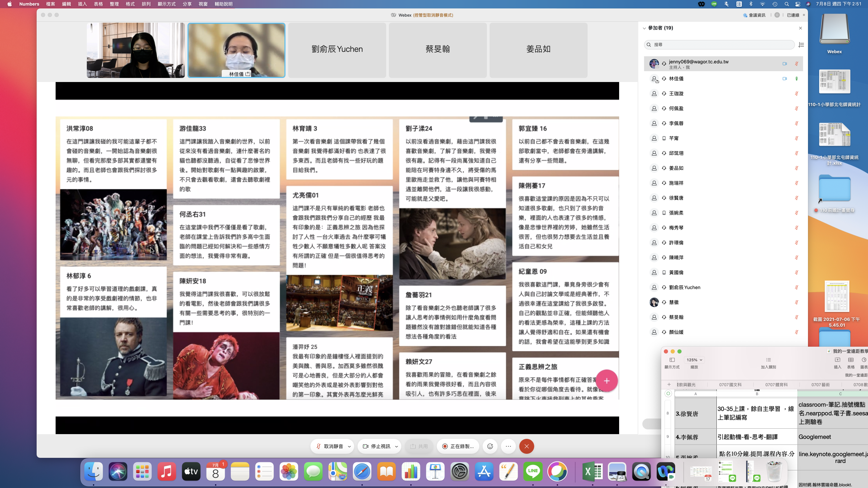
Task: Click the red leave meeting button
Action: point(527,446)
